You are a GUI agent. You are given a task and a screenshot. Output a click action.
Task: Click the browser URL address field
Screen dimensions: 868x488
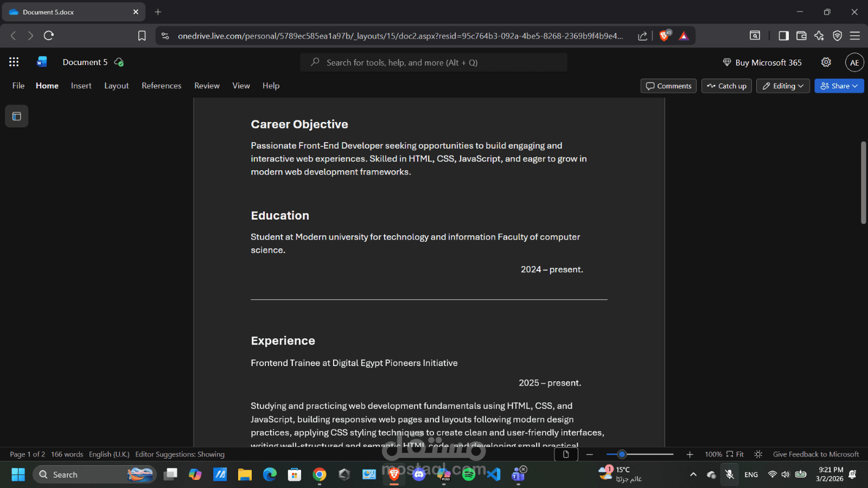point(400,36)
